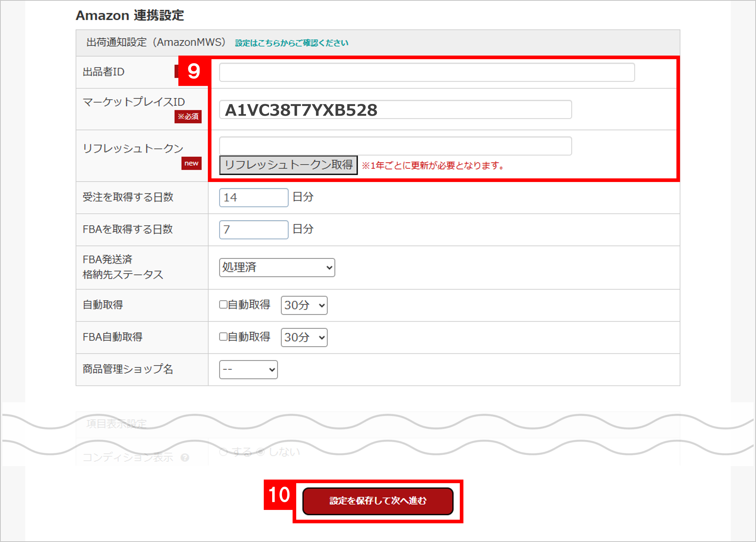This screenshot has height=542, width=756.
Task: Click the マーケットプレイスID label
Action: click(134, 102)
